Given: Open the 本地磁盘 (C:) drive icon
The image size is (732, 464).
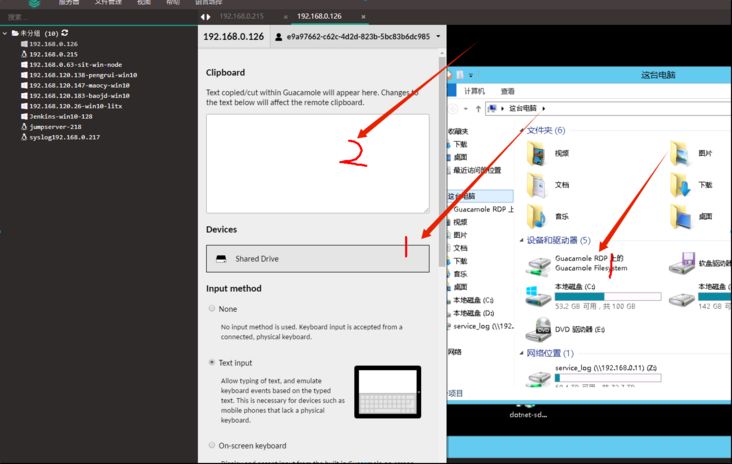Looking at the screenshot, I should [538, 296].
